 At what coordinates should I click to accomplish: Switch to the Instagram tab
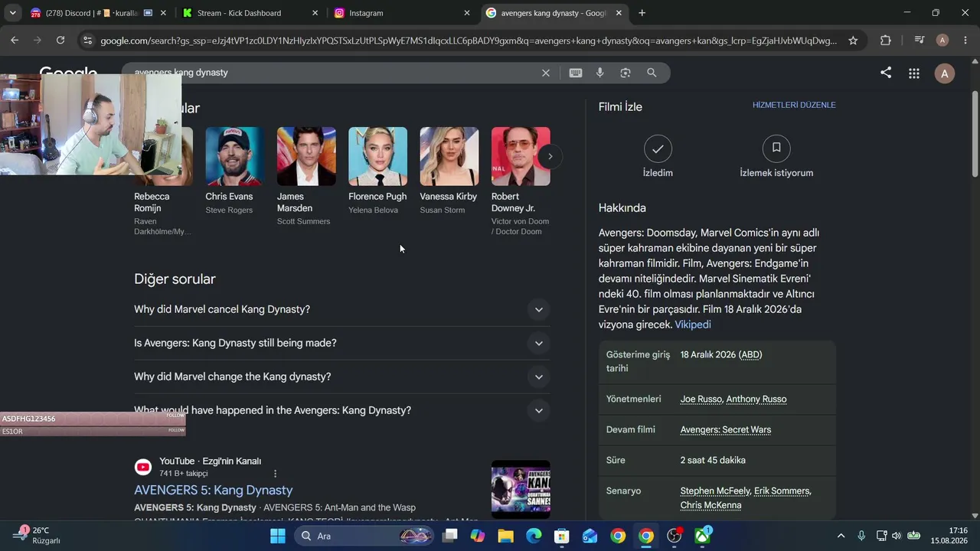[403, 13]
